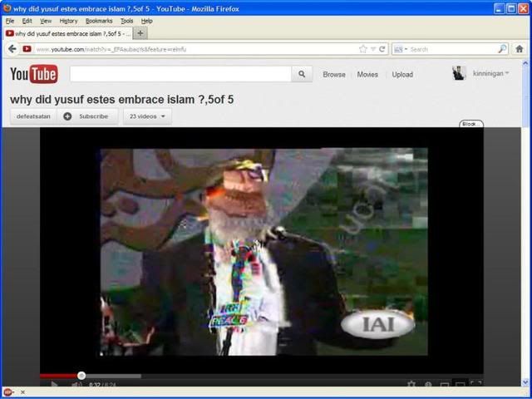The image size is (532, 399).
Task: Go back with the browser back arrow
Action: (12, 49)
